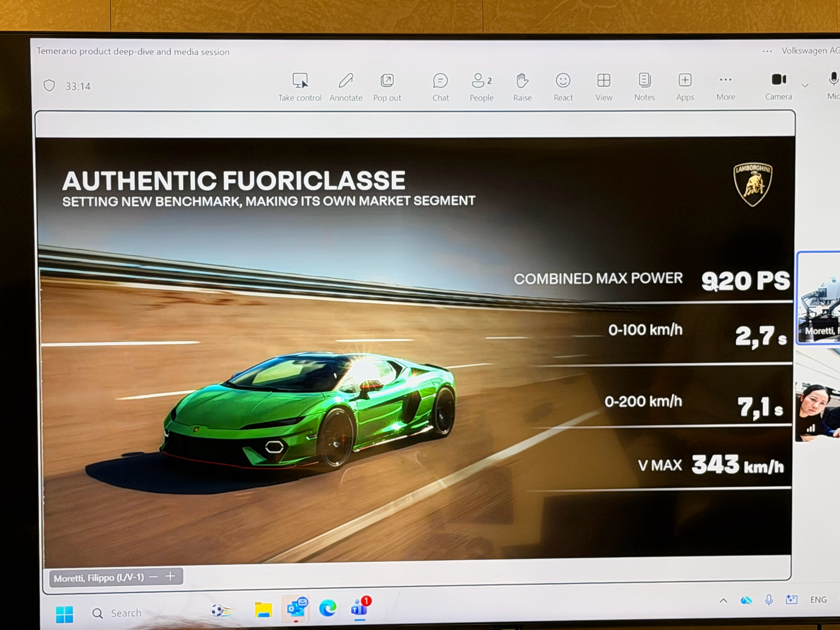Image resolution: width=840 pixels, height=630 pixels.
Task: Pop out the shared content
Action: click(387, 87)
